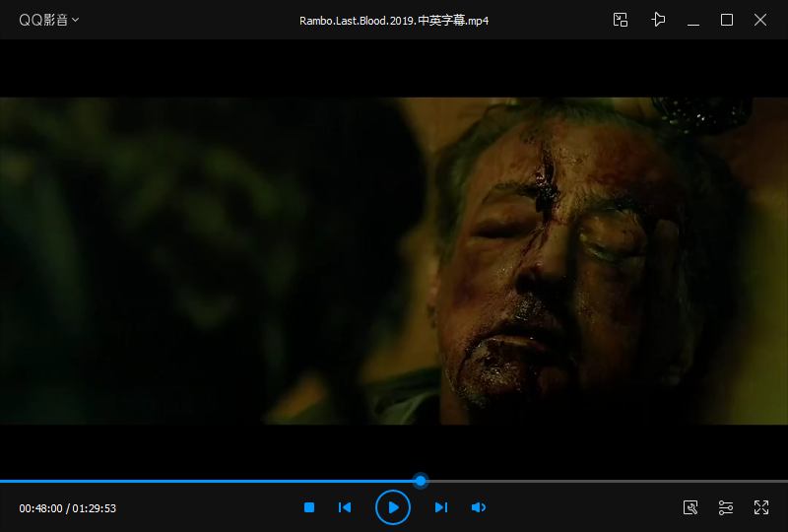
Task: Open the video toolbox icon
Action: [690, 507]
